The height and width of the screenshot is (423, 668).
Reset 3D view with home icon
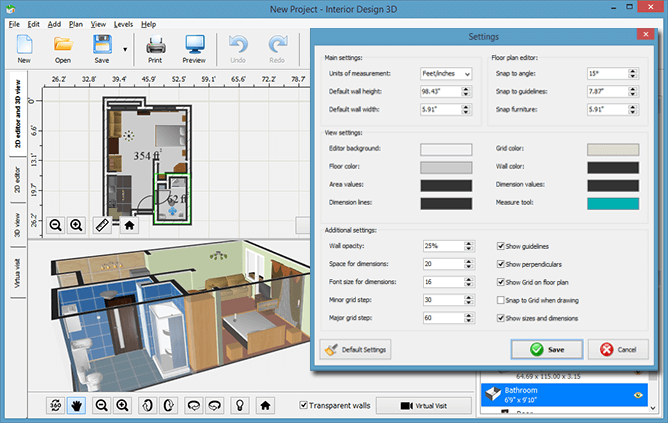pyautogui.click(x=265, y=406)
